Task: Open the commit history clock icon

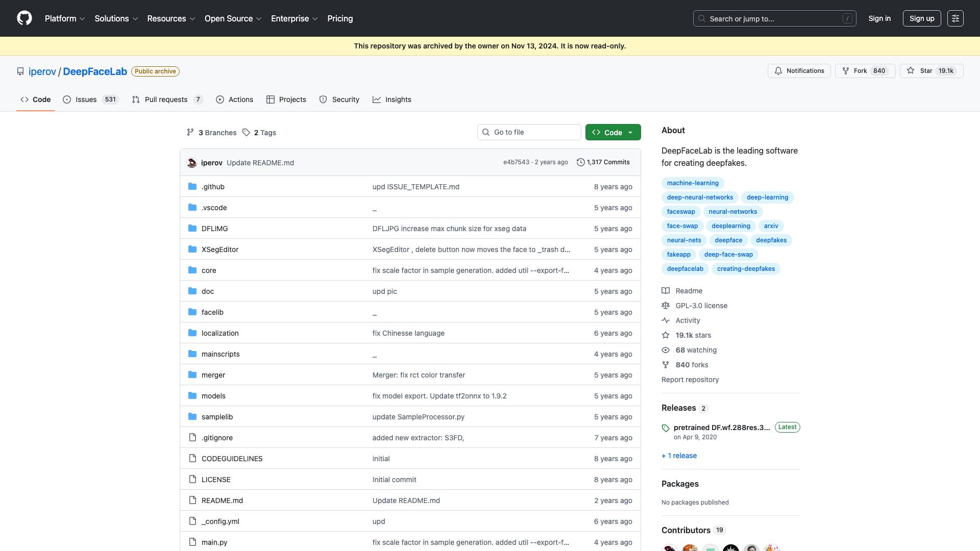Action: pos(580,162)
